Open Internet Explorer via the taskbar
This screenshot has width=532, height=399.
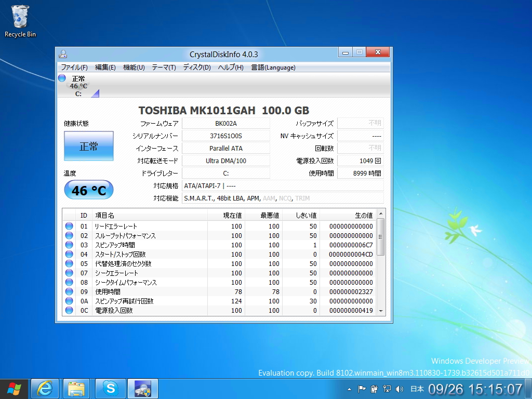click(45, 389)
